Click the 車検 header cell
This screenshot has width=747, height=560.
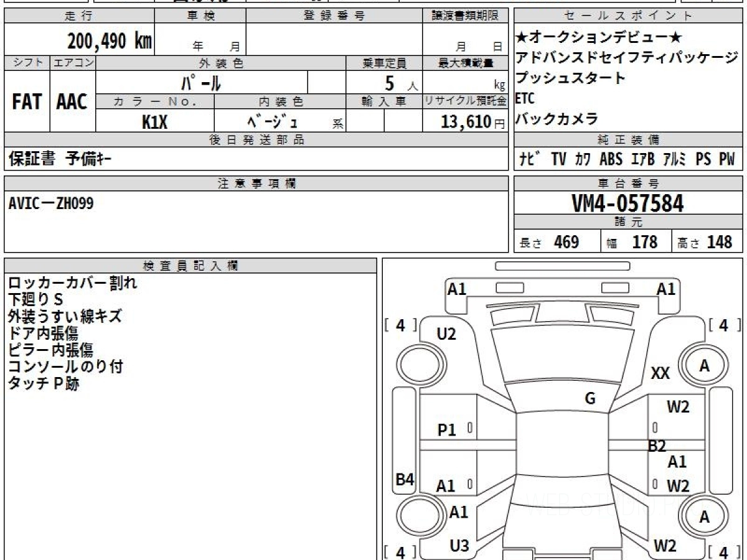coord(200,16)
